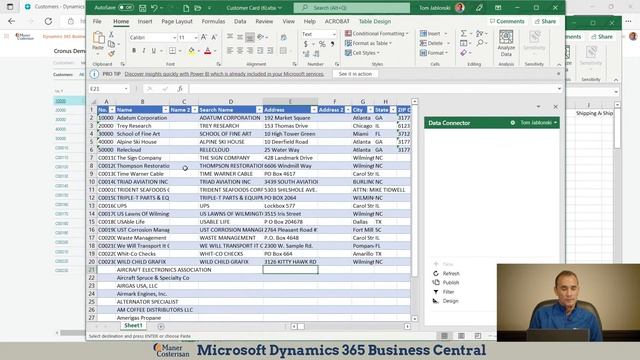Viewport: 640px width, 360px height.
Task: Switch to the Formulas tab
Action: click(213, 21)
